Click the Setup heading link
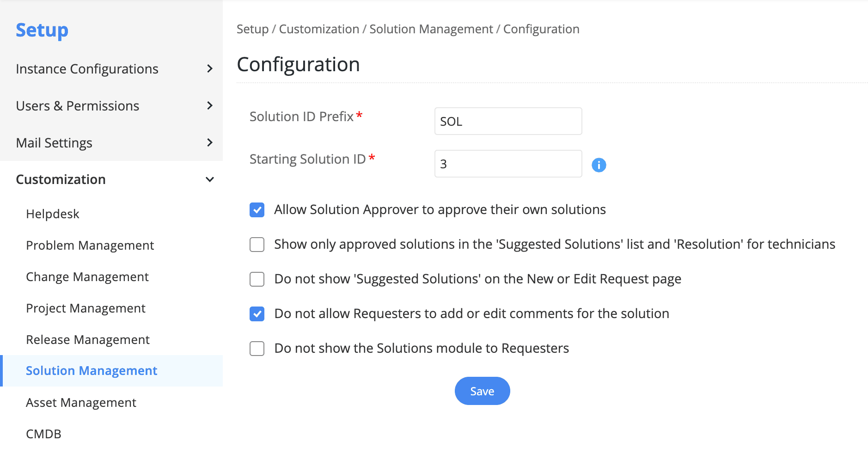The height and width of the screenshot is (454, 868). click(x=42, y=31)
